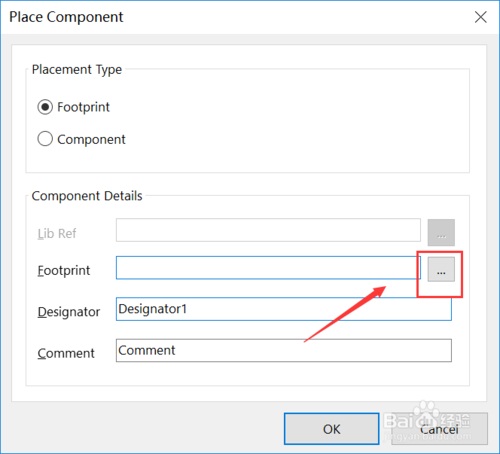
Task: Click into the Designator1 text field
Action: click(284, 309)
